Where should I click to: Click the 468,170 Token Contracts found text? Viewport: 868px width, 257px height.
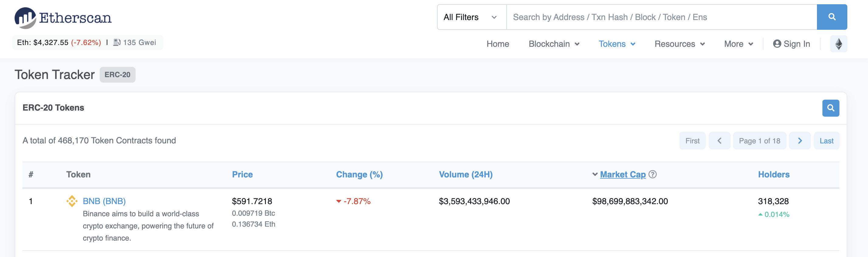click(x=99, y=140)
